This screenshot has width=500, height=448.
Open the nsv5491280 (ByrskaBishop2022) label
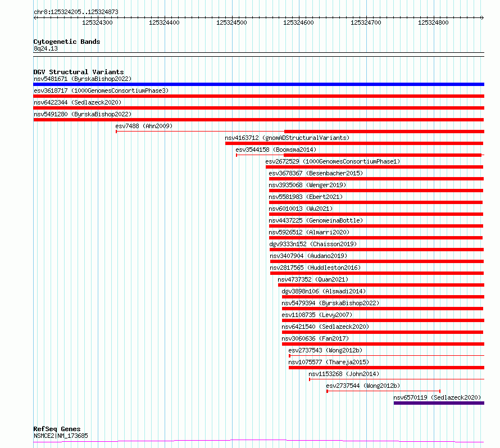[x=83, y=114]
